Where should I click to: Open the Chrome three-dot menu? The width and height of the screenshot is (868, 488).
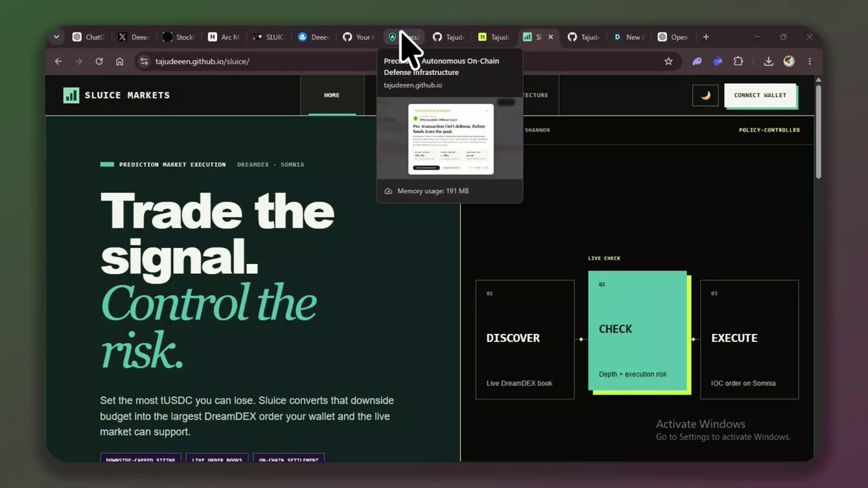(809, 61)
